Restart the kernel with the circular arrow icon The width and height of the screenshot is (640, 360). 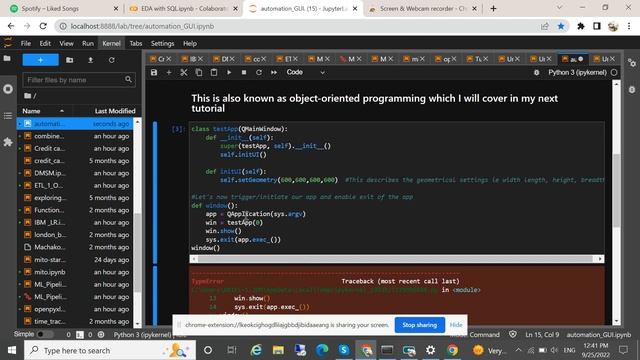click(x=259, y=72)
